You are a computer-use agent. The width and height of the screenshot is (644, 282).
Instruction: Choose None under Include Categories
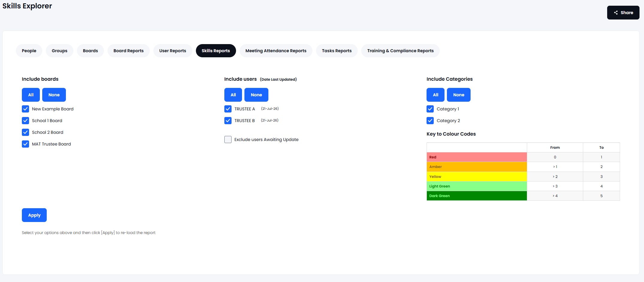tap(459, 95)
